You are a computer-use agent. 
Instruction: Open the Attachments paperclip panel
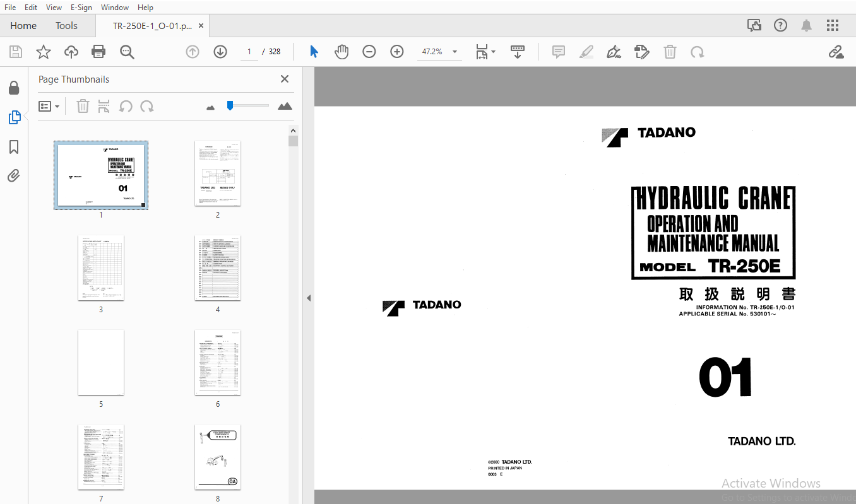[14, 175]
